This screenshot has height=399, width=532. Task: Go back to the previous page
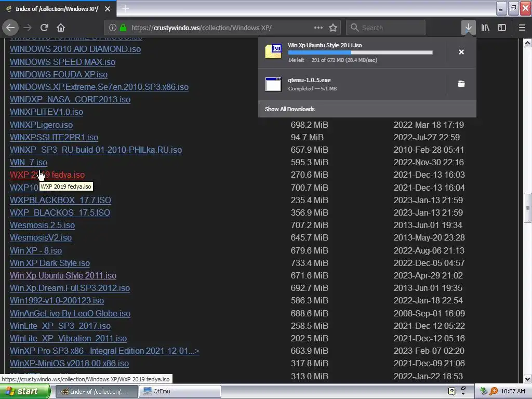pyautogui.click(x=10, y=28)
